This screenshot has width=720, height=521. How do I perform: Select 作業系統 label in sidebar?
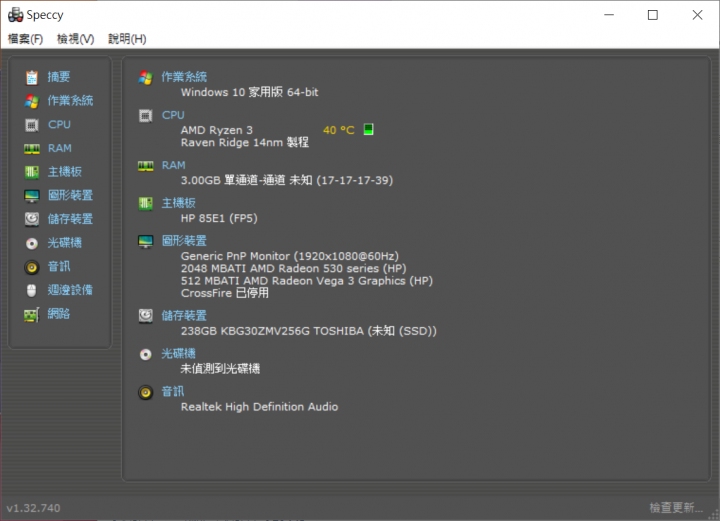(70, 101)
